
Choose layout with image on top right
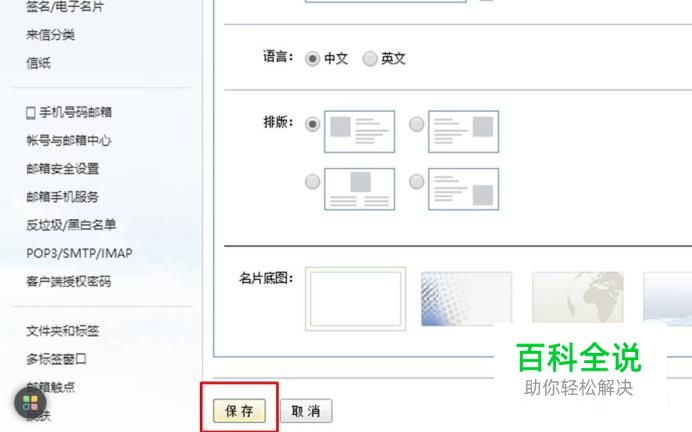pyautogui.click(x=463, y=131)
